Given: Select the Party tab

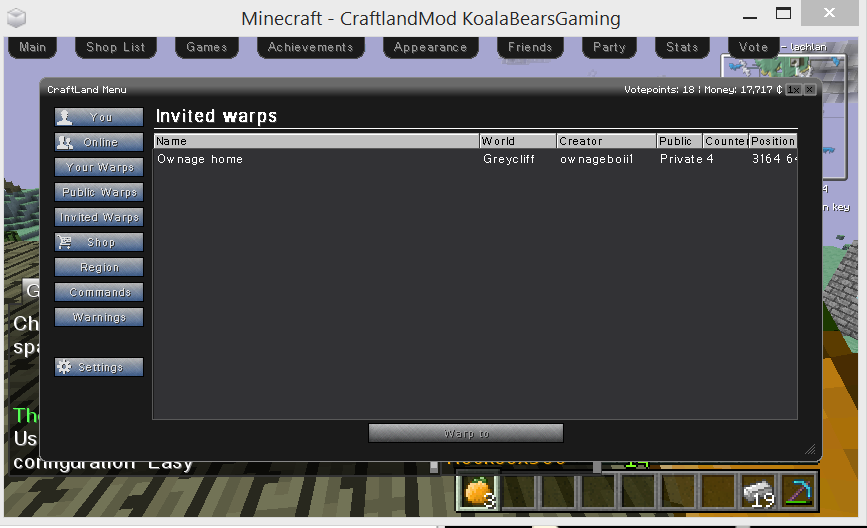Looking at the screenshot, I should 609,48.
